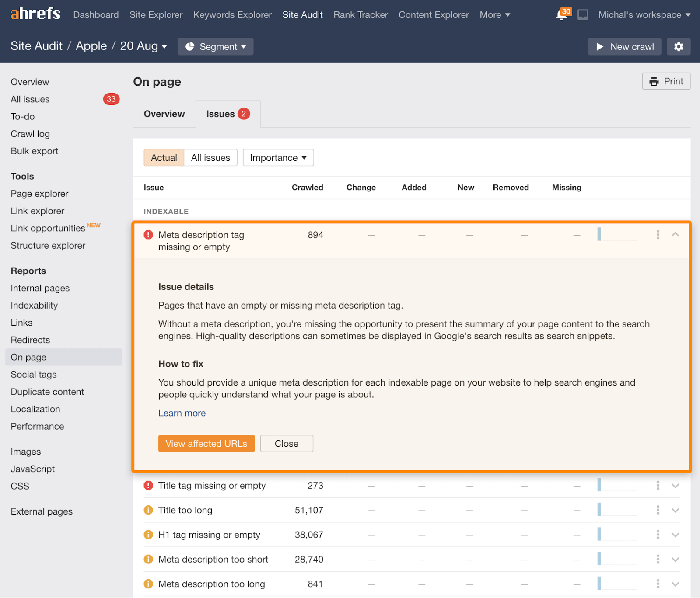This screenshot has width=700, height=598.
Task: Click the View affected URLs button
Action: click(206, 444)
